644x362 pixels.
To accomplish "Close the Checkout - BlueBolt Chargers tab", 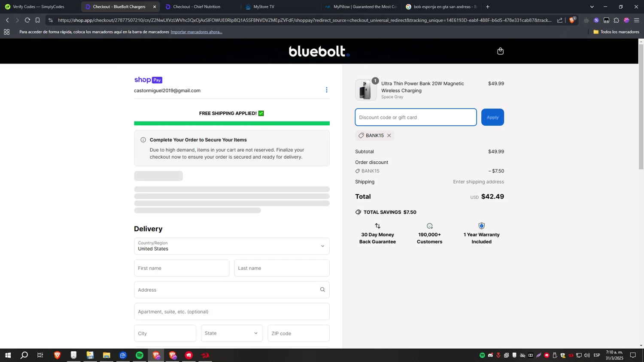I will pos(155,7).
